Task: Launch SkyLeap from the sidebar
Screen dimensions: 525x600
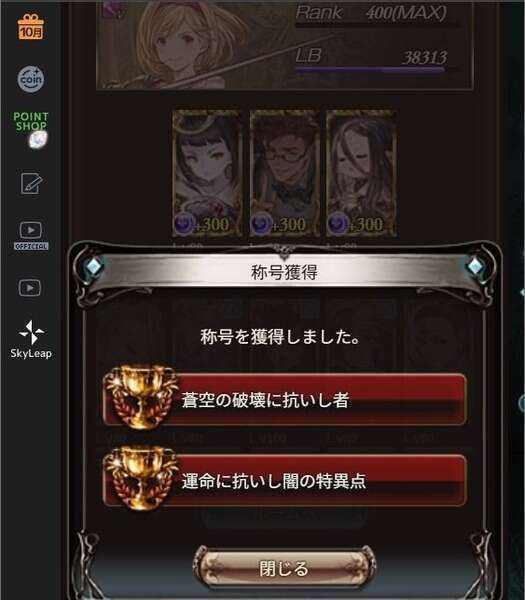Action: (x=31, y=340)
